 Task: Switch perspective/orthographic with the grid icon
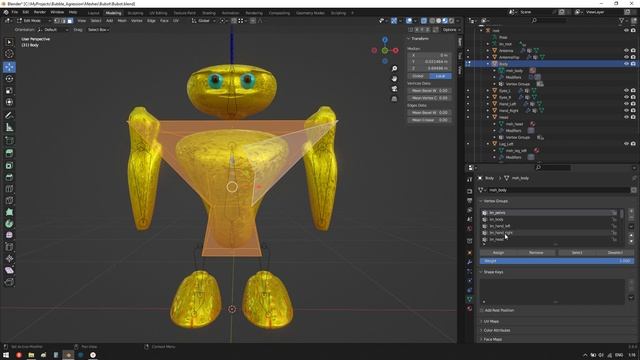click(x=394, y=99)
